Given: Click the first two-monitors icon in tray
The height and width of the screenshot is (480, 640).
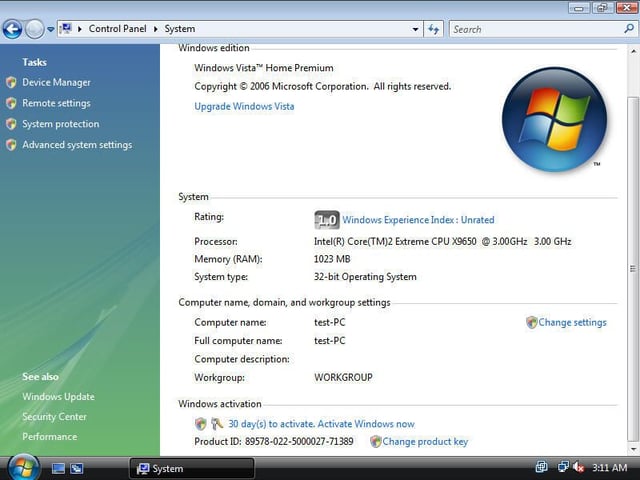Looking at the screenshot, I should 542,467.
